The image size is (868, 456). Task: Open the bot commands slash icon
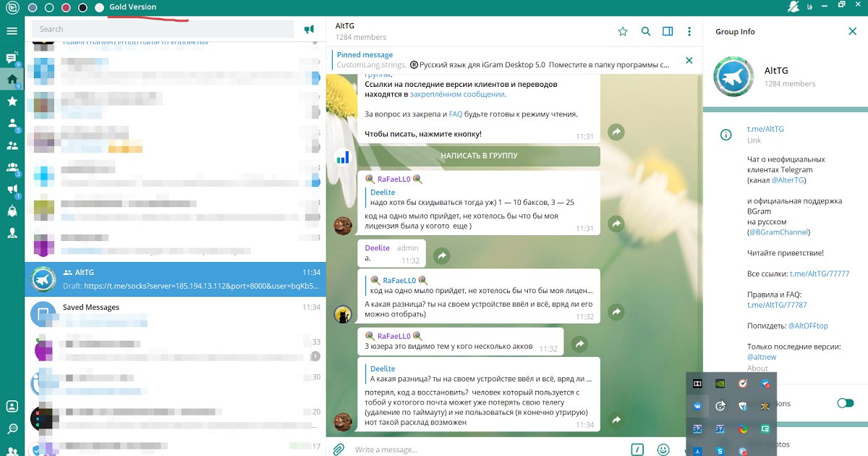pyautogui.click(x=637, y=449)
